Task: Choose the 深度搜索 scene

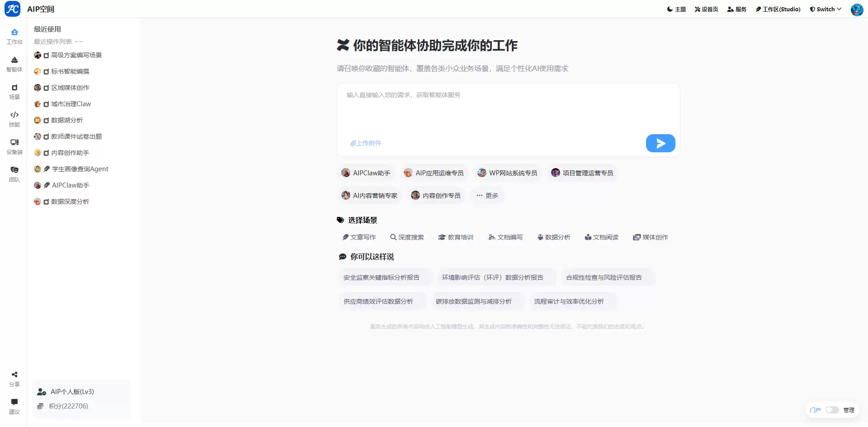Action: coord(407,237)
